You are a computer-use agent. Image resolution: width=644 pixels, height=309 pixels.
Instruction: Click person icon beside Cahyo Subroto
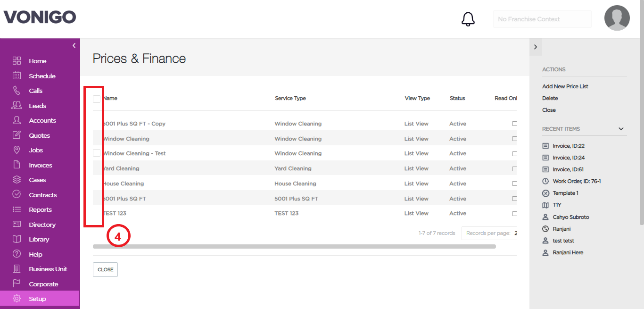pos(545,217)
